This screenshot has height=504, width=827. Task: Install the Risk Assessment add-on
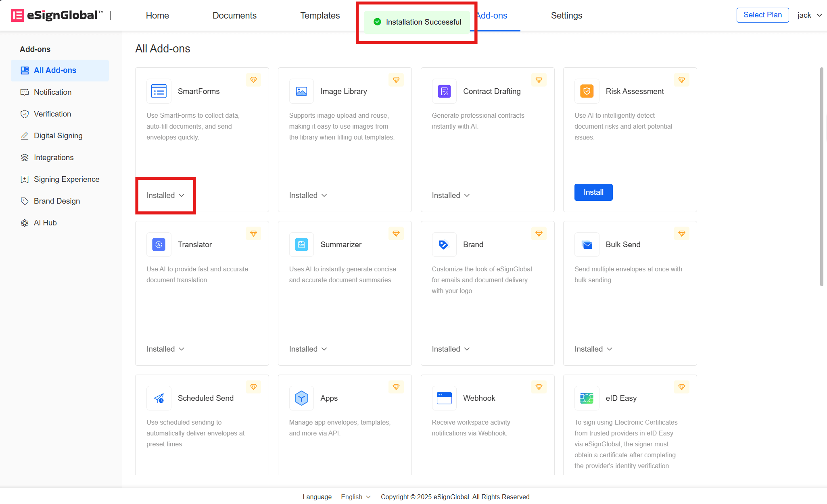593,192
